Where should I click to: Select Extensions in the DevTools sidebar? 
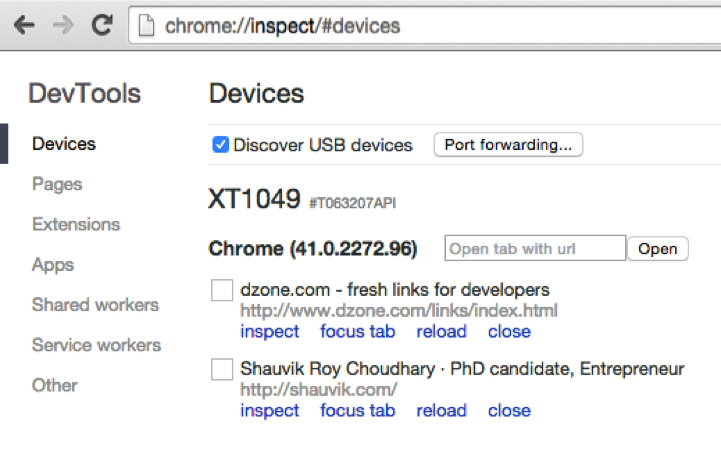click(76, 224)
